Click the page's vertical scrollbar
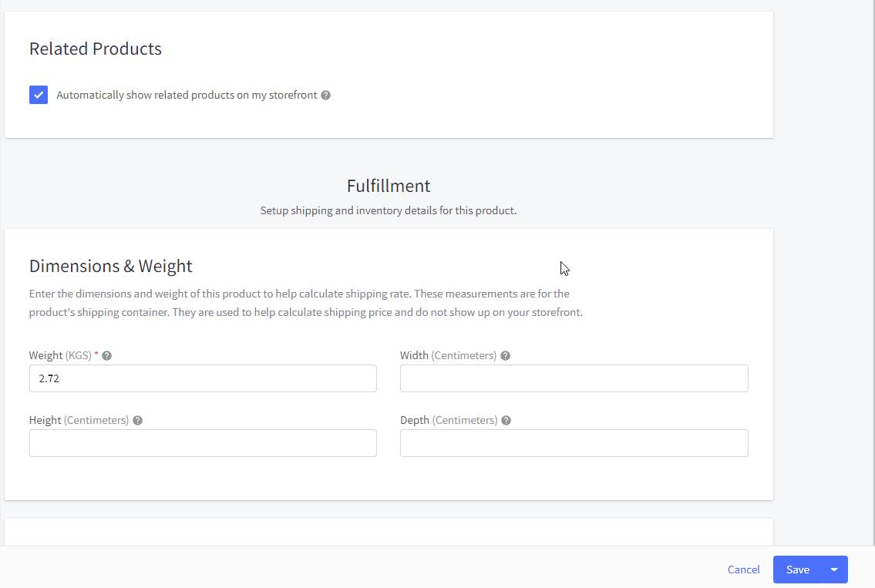The width and height of the screenshot is (875, 588). (873, 272)
